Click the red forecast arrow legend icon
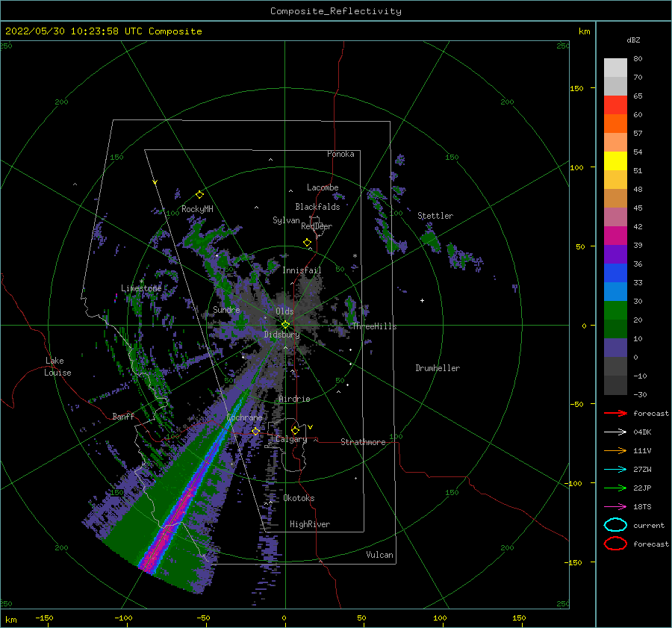This screenshot has width=672, height=628. (615, 413)
